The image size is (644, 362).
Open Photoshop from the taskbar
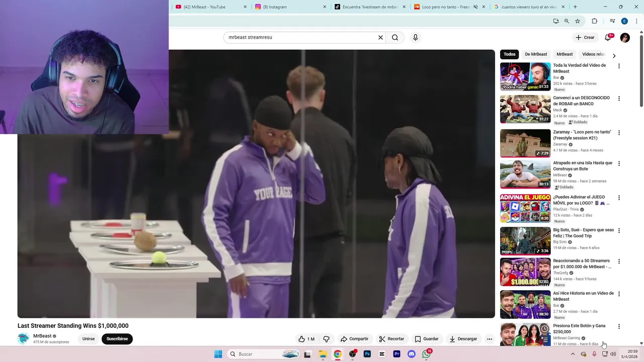point(367,354)
